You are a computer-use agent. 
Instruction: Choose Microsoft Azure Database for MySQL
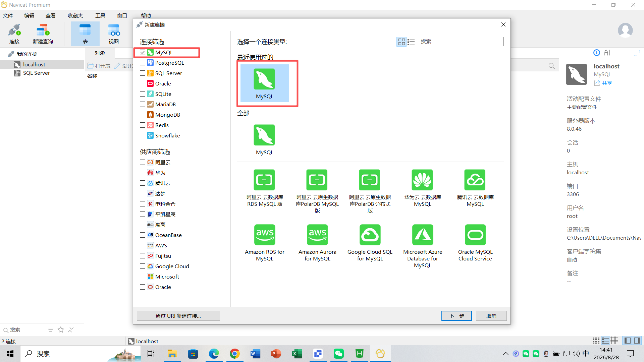tap(422, 246)
